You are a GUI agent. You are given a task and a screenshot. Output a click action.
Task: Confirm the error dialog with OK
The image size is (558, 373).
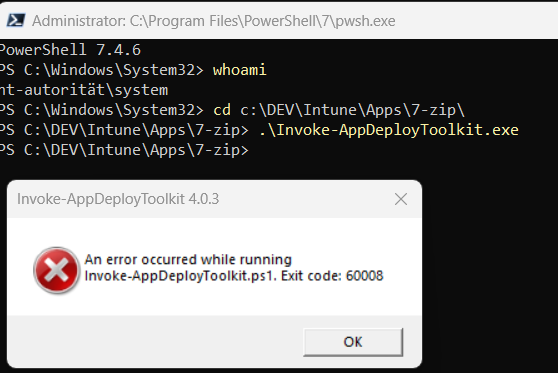pyautogui.click(x=353, y=342)
